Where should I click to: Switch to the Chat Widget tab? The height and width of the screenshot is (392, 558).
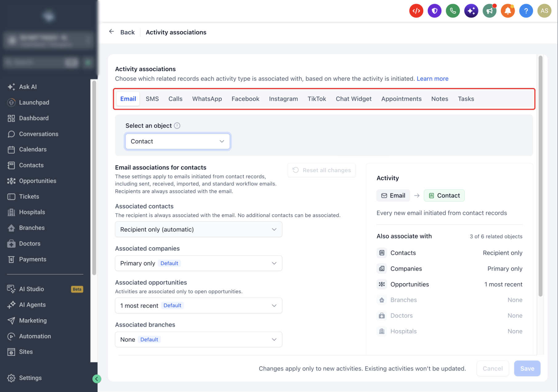[354, 99]
